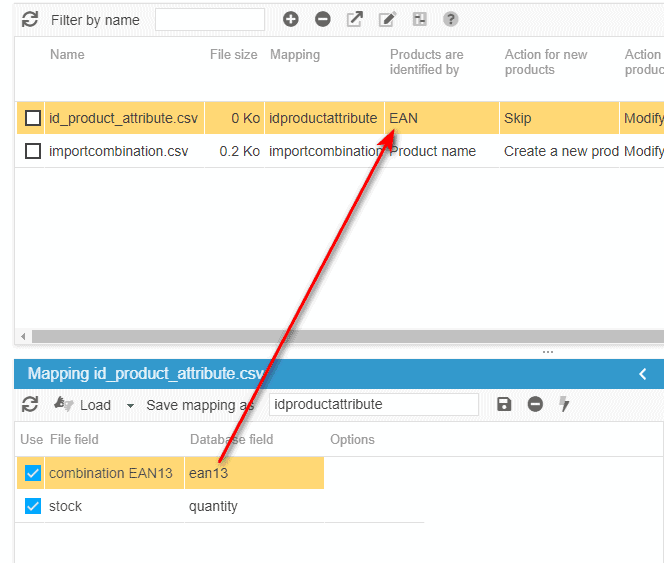The image size is (664, 563).
Task: Click the save mapping floppy disk icon
Action: (504, 404)
